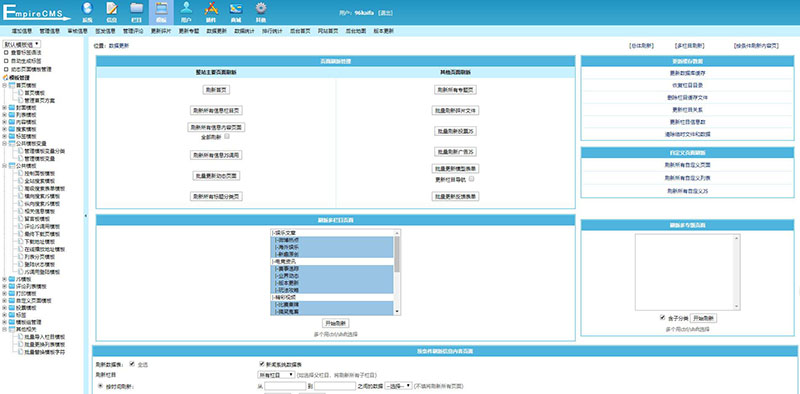Click the 更新数据库缓存 link

coord(687,73)
